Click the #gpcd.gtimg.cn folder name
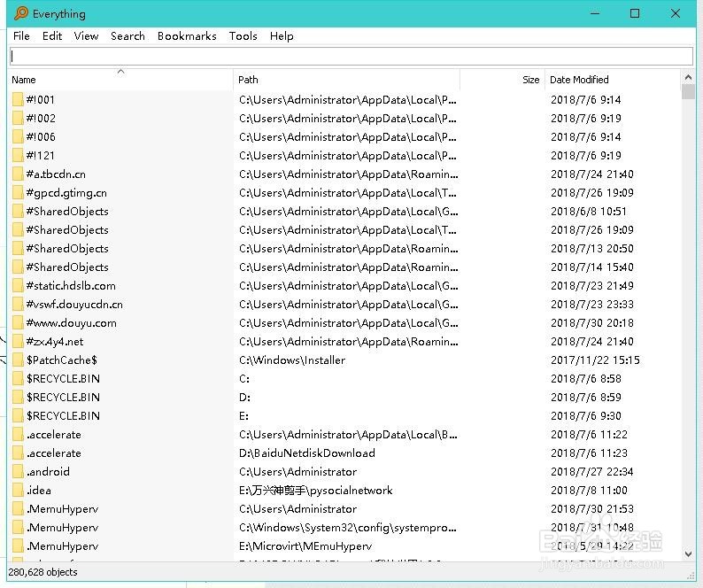Viewport: 703px width, 588px height. [66, 193]
